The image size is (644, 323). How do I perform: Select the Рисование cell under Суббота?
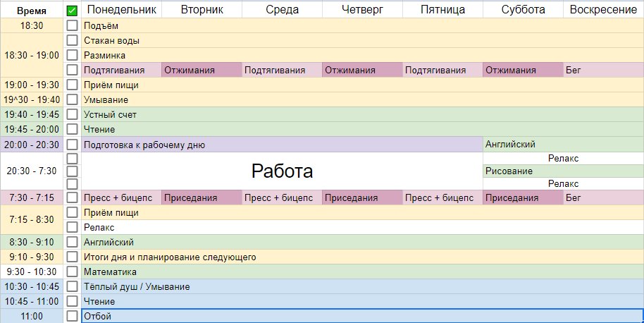[x=523, y=171]
